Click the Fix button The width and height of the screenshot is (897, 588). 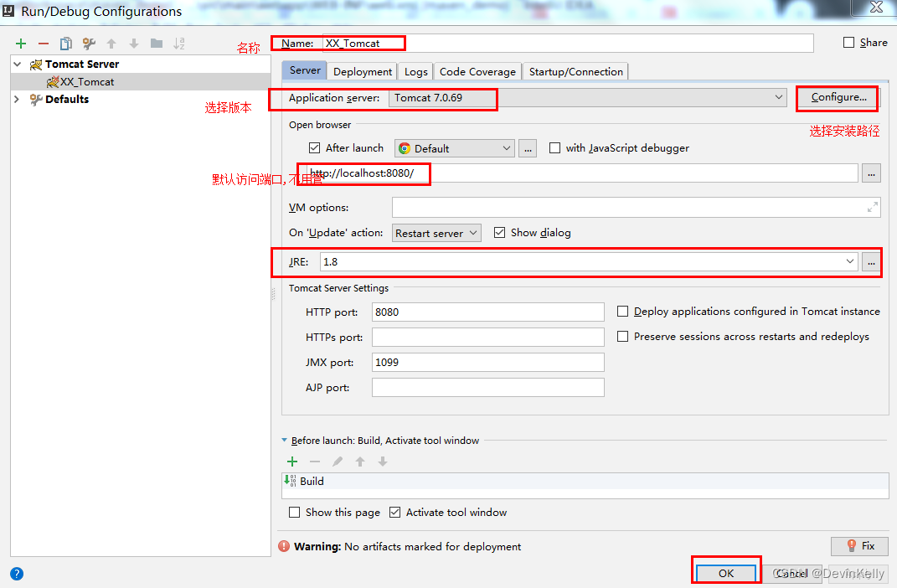[860, 546]
